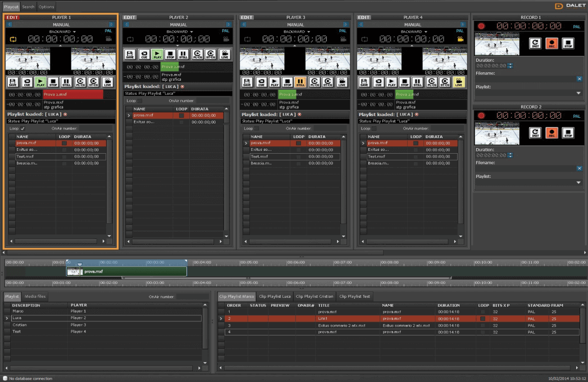The height and width of the screenshot is (382, 588).
Task: Open the Clip Playlist Luca tab
Action: click(275, 296)
